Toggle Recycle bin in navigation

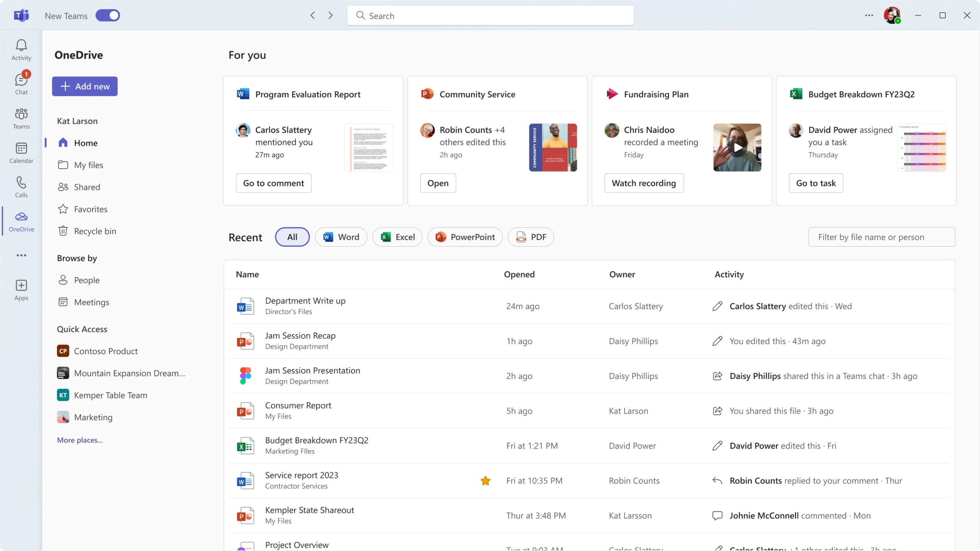[95, 231]
